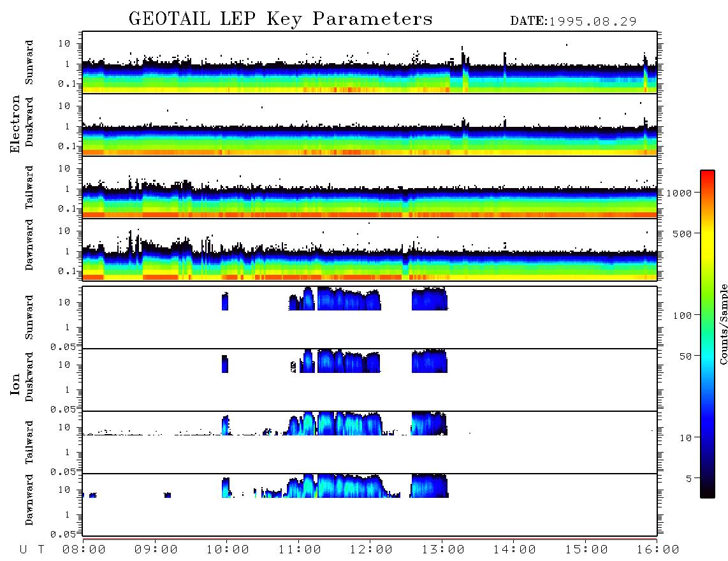Click the Ion "Tailward" panel label

pos(29,442)
